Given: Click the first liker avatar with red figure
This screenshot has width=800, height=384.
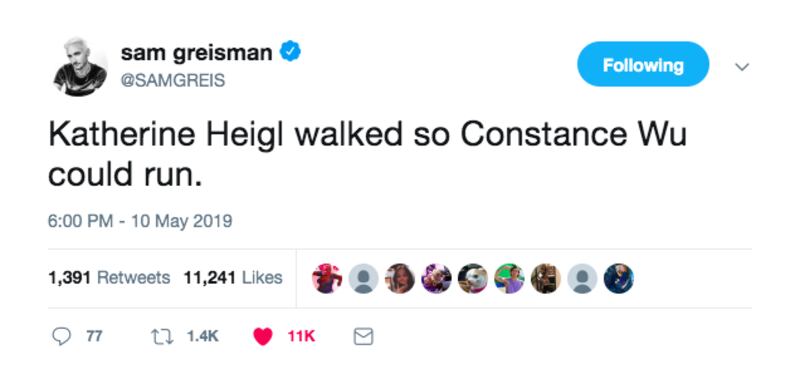Looking at the screenshot, I should 327,278.
